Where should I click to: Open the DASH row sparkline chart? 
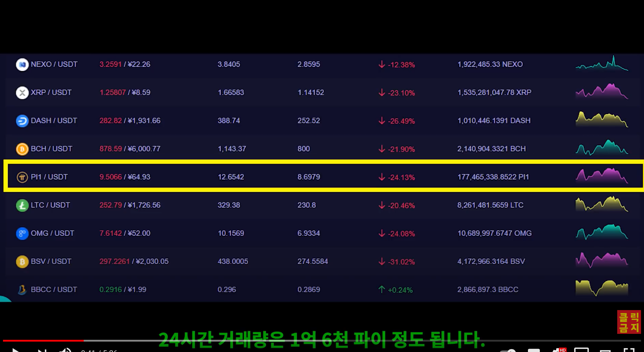pyautogui.click(x=602, y=120)
